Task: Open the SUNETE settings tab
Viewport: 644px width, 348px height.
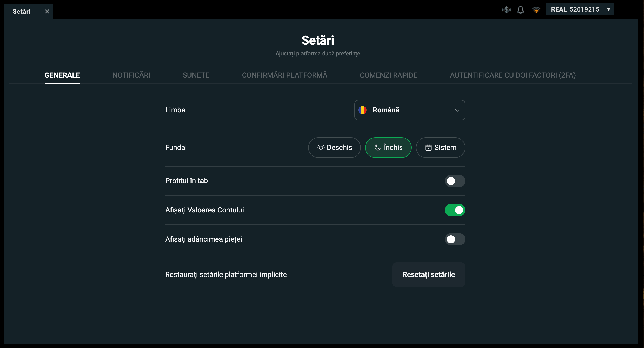Action: pos(196,75)
